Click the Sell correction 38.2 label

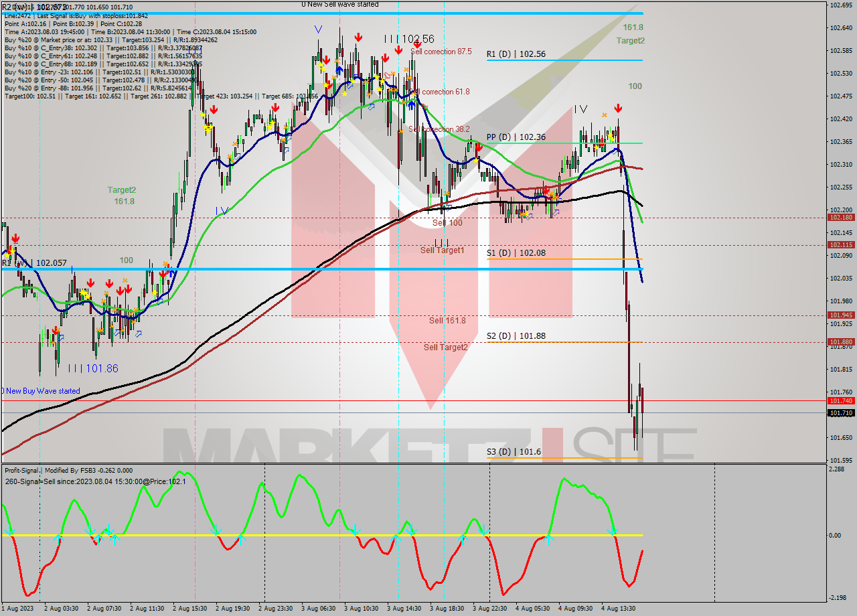click(439, 129)
